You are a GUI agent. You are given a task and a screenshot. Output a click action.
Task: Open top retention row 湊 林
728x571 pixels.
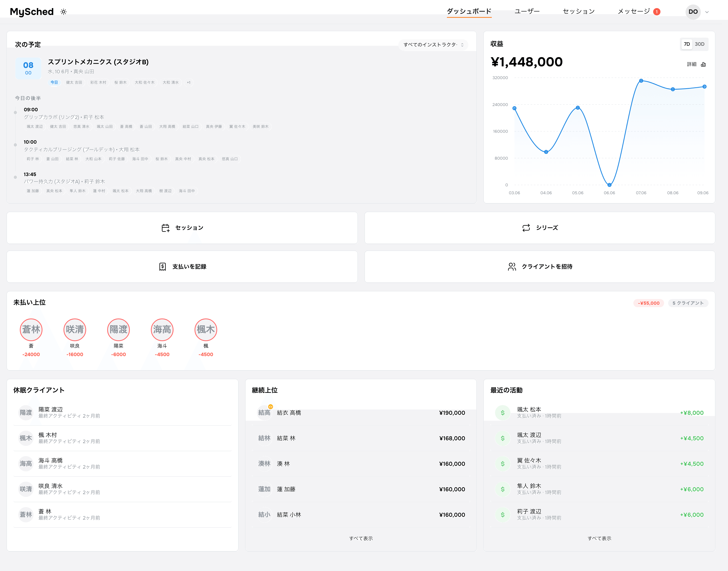tap(361, 463)
